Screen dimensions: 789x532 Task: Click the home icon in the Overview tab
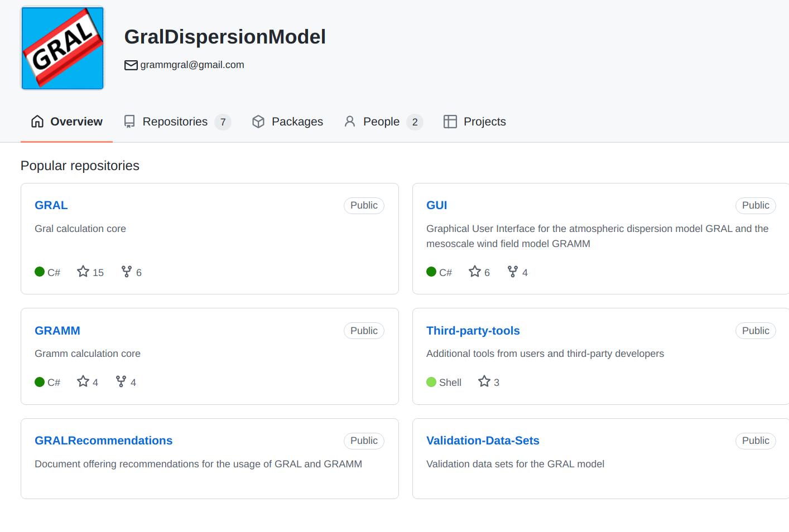[x=37, y=122]
